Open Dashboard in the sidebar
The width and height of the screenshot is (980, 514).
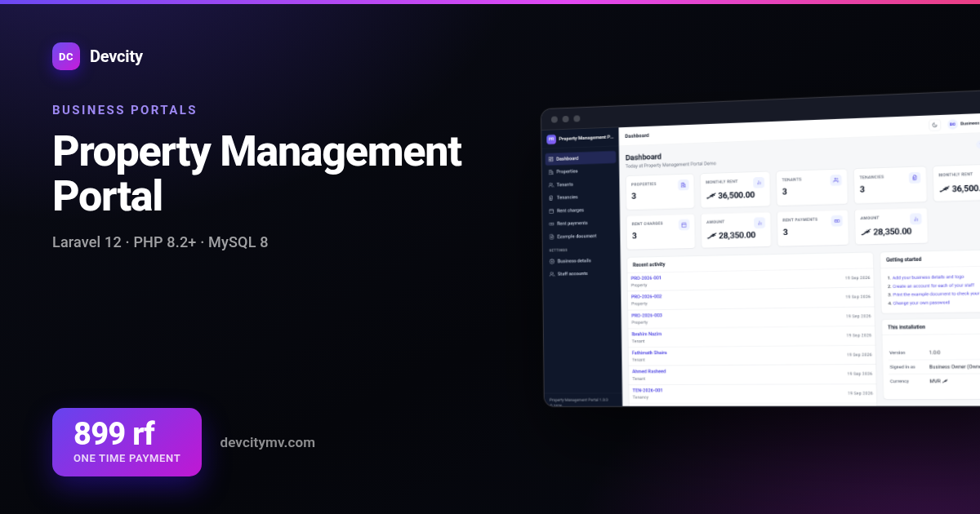[x=581, y=158]
